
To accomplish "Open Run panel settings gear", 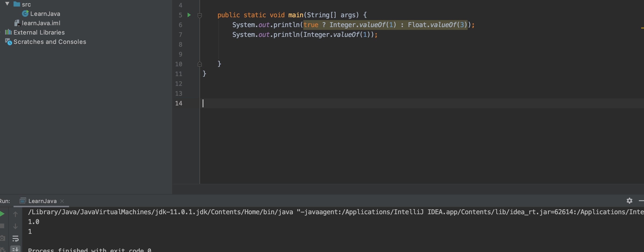I will pos(629,200).
